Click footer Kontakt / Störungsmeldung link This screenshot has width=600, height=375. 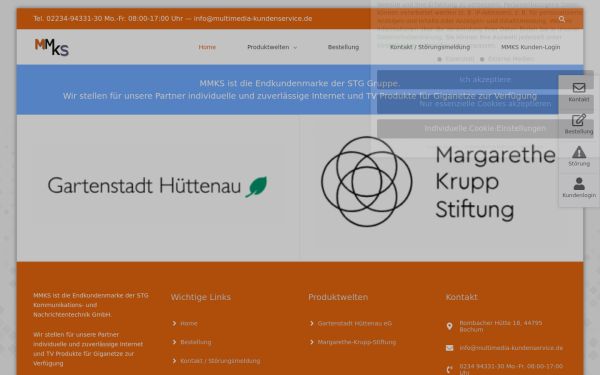(x=220, y=361)
